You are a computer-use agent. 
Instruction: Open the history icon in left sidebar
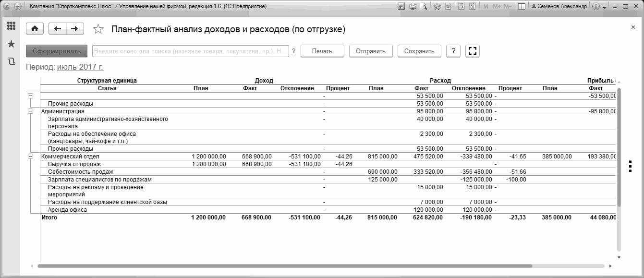click(11, 61)
